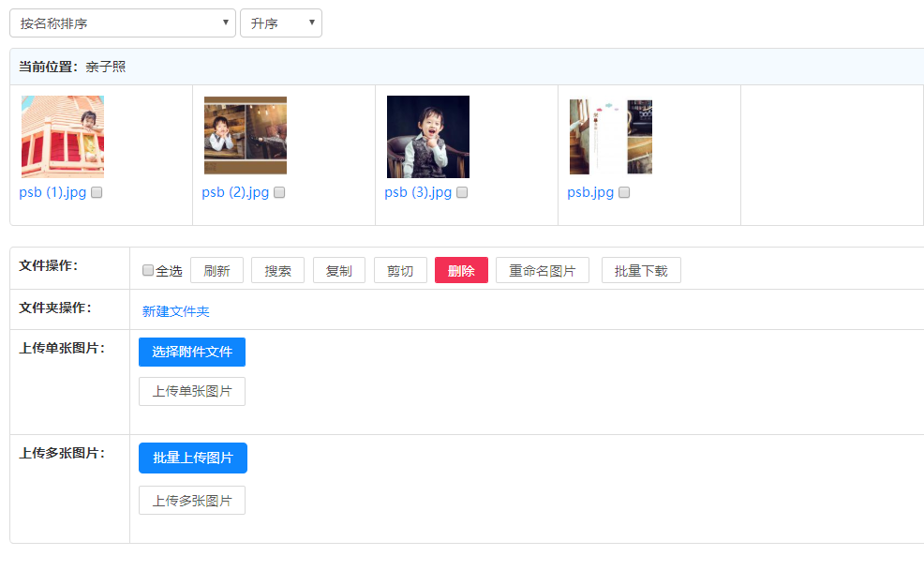
Task: Click the 刷新 refresh button
Action: click(x=216, y=271)
